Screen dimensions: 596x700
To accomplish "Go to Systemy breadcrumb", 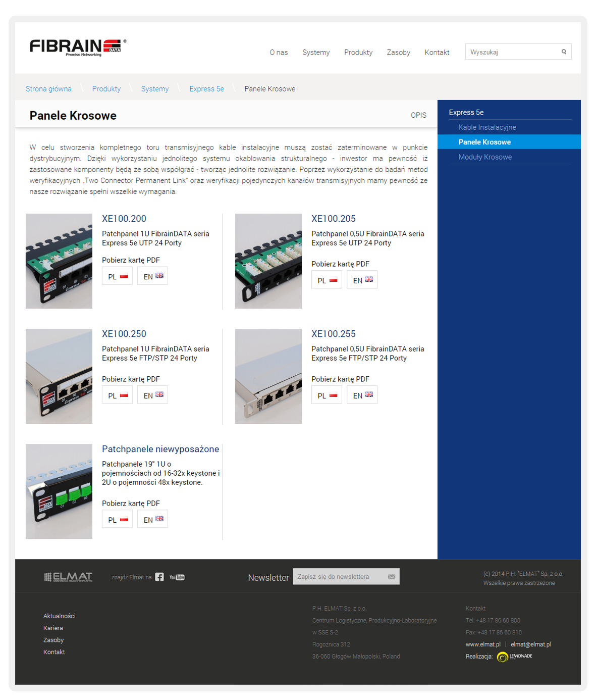I will pos(155,89).
